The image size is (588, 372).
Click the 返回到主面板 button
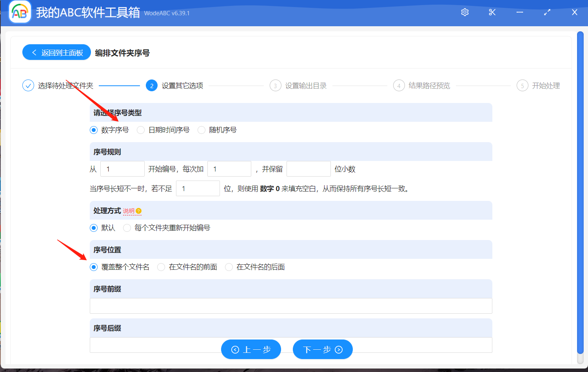pyautogui.click(x=56, y=52)
